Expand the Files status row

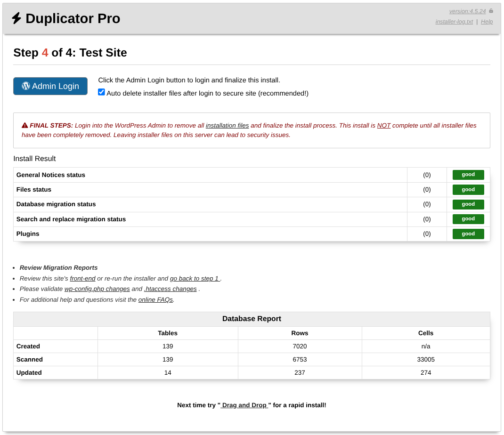coord(34,190)
